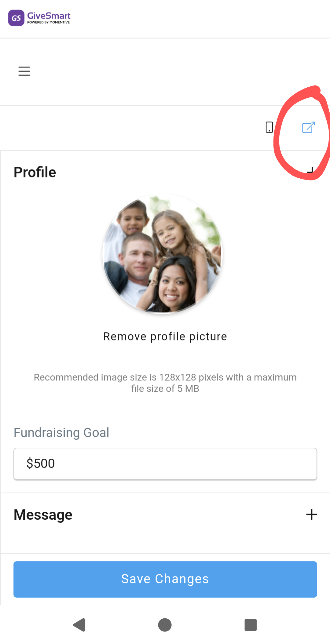Open the blue external link icon
The height and width of the screenshot is (644, 330).
pyautogui.click(x=308, y=127)
